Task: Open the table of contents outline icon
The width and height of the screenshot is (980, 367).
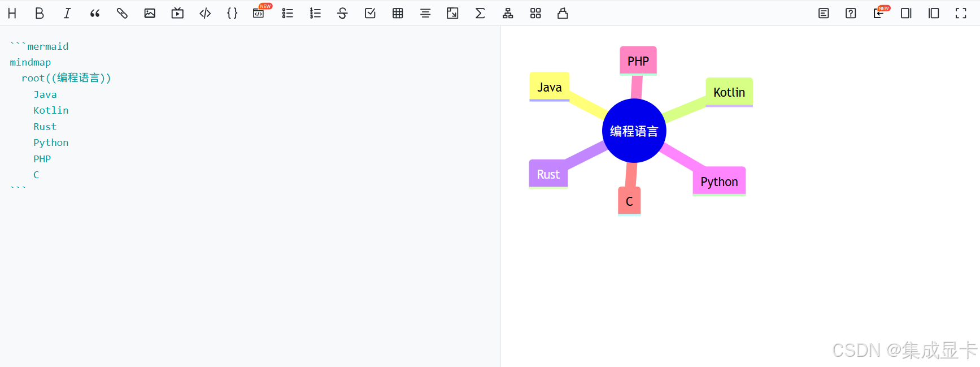Action: click(x=824, y=13)
